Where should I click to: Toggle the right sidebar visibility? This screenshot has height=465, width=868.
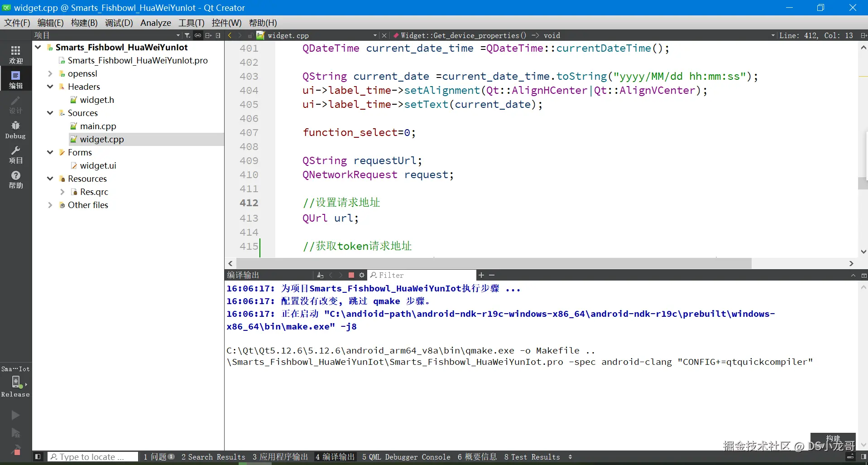point(863,457)
